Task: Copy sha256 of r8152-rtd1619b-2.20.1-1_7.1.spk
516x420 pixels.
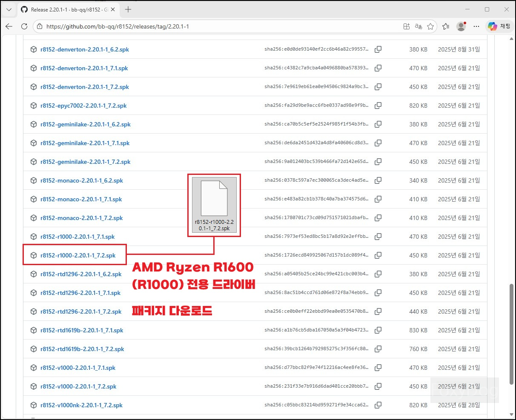Action: (378, 330)
